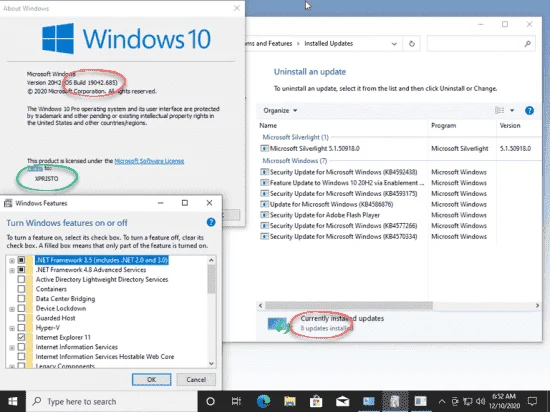This screenshot has height=412, width=550.
Task: Expand the .NET Framework 3.5 tree node
Action: click(x=12, y=261)
